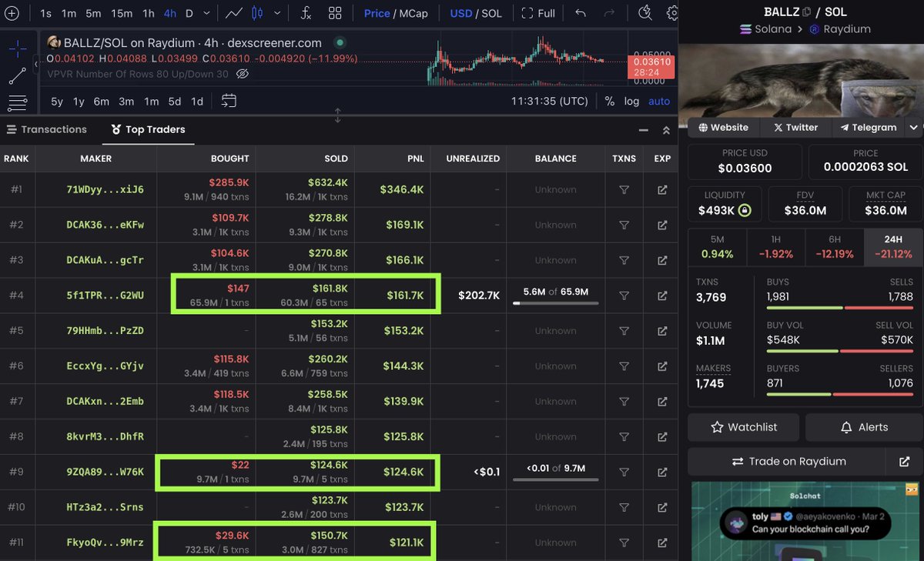Click Trade on Raydium button

coord(788,462)
